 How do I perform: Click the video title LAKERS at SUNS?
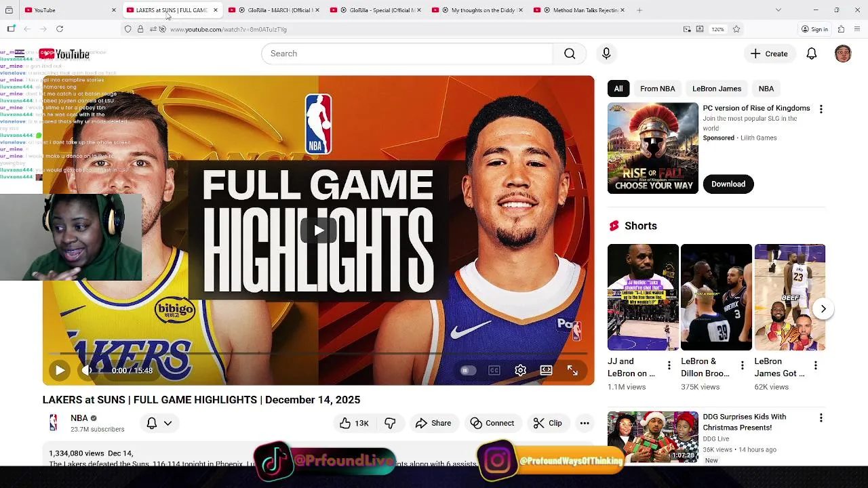click(x=201, y=400)
